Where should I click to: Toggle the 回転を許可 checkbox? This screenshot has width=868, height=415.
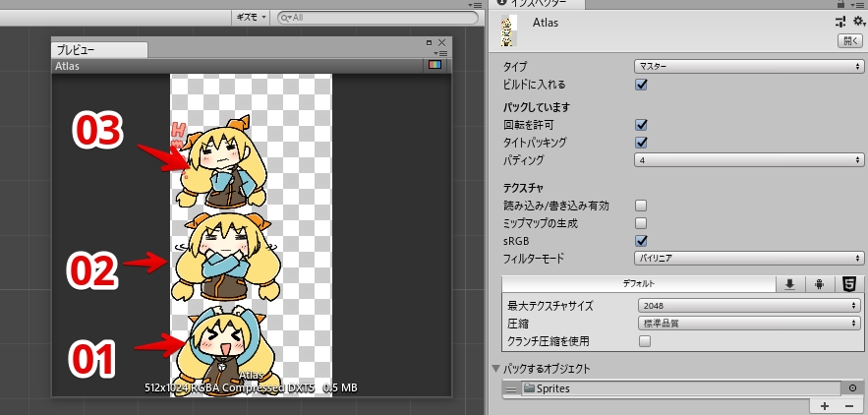point(641,125)
